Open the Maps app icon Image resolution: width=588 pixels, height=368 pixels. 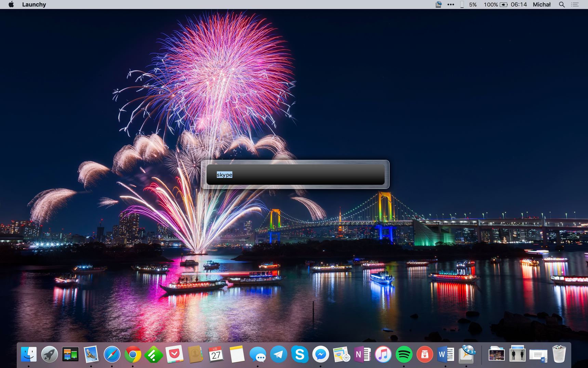(x=341, y=354)
